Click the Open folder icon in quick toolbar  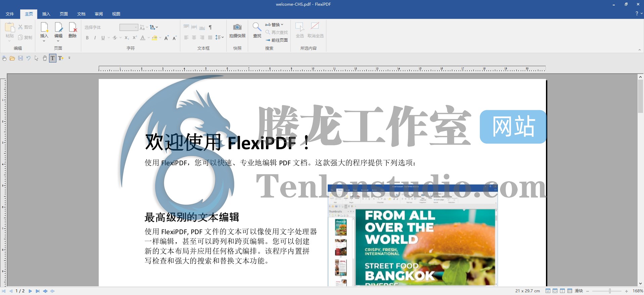[12, 58]
